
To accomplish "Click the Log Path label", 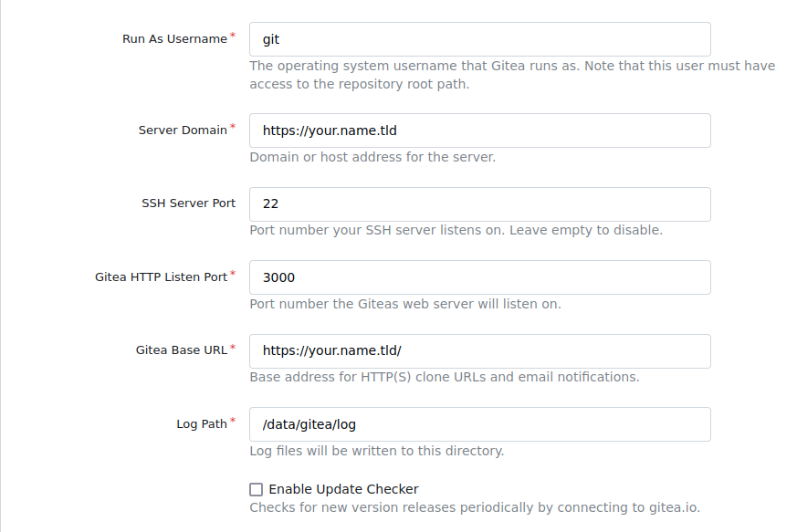I will coord(202,423).
